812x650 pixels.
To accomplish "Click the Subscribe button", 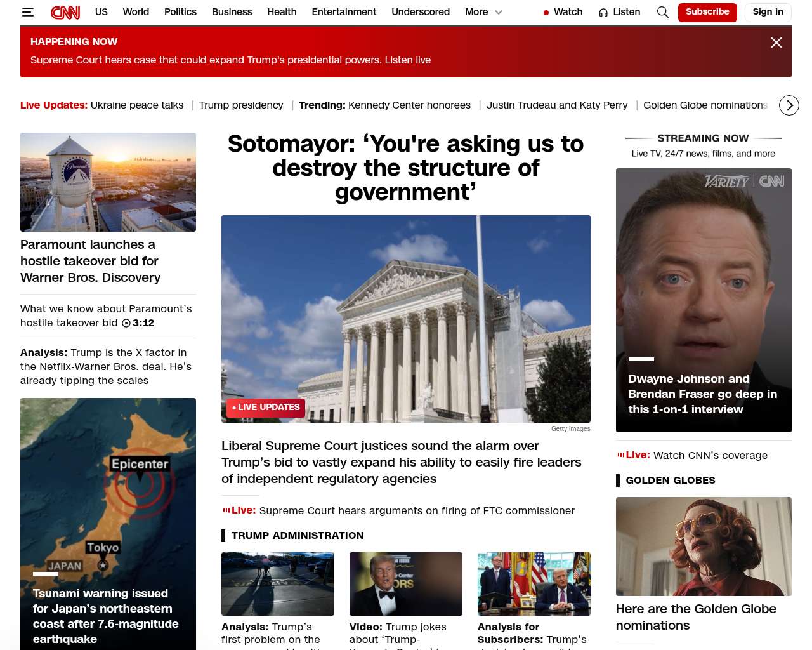I will point(707,12).
